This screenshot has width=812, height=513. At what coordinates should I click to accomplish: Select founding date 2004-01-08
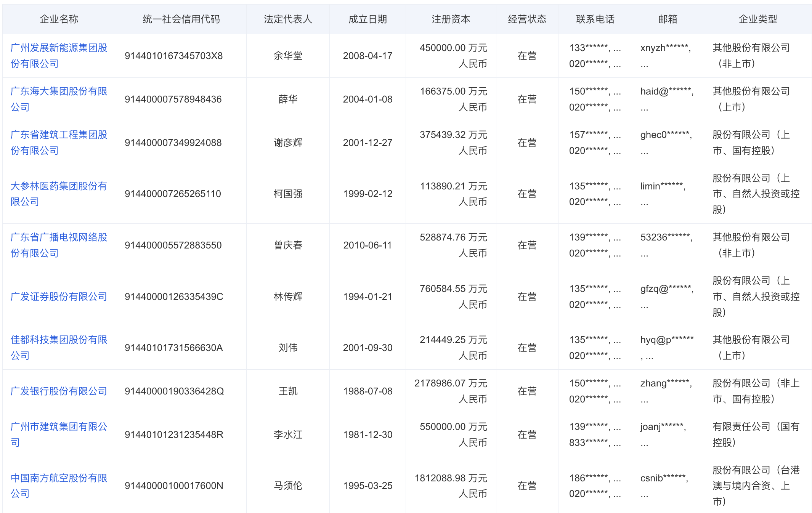tap(367, 99)
